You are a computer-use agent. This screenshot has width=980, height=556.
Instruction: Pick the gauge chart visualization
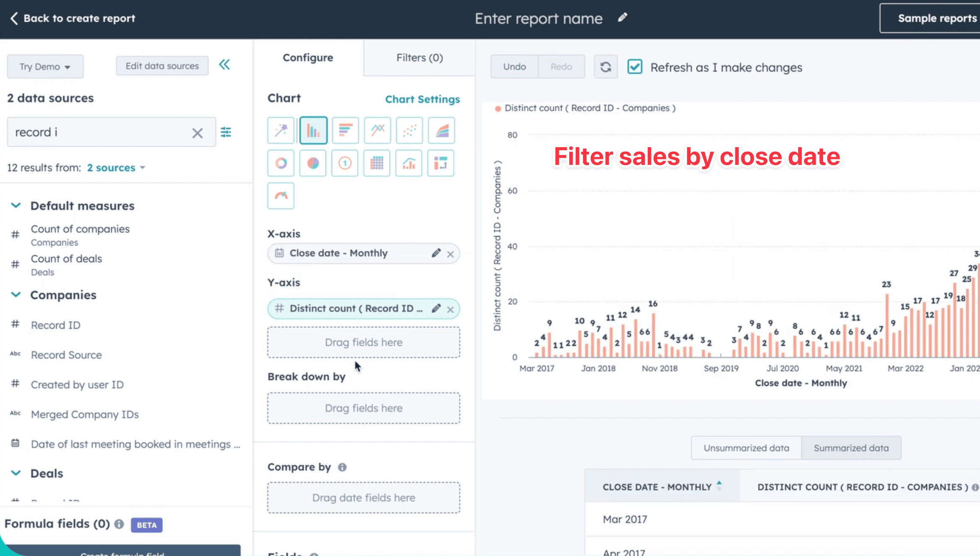(280, 196)
